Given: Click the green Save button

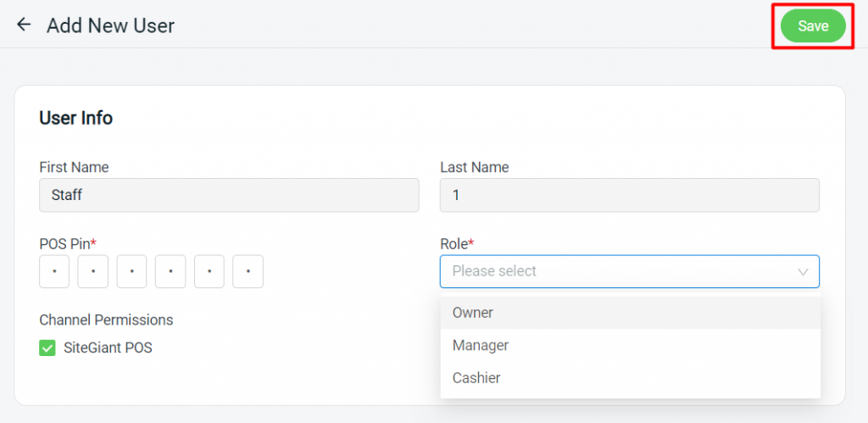Looking at the screenshot, I should [813, 26].
